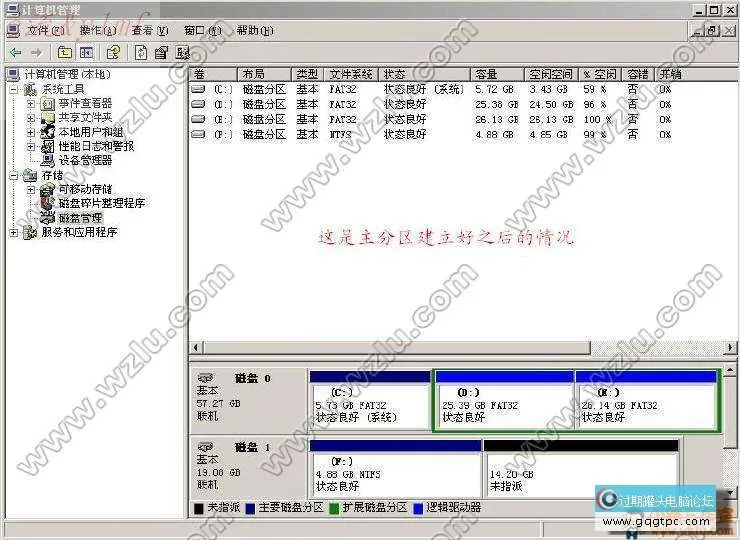This screenshot has height=540, width=740.
Task: Open the 操作(A) menu
Action: (x=98, y=31)
